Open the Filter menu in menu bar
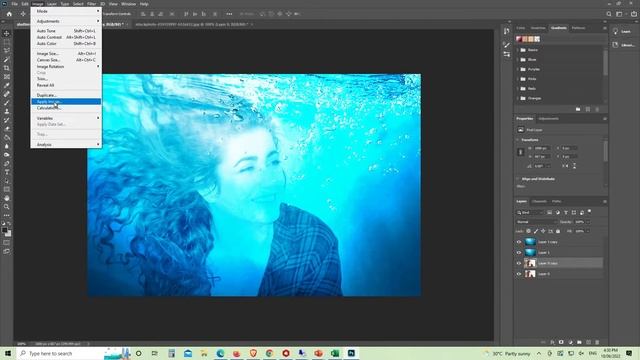This screenshot has width=640, height=360. coord(91,4)
